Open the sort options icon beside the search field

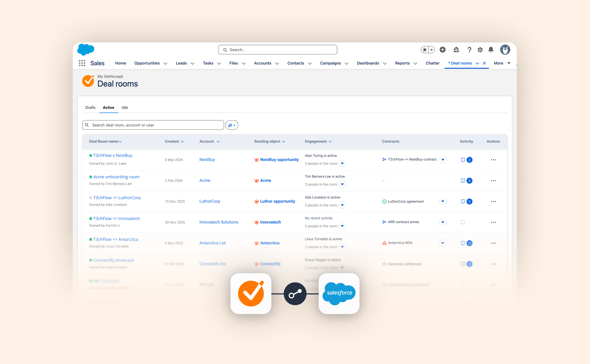pyautogui.click(x=231, y=125)
